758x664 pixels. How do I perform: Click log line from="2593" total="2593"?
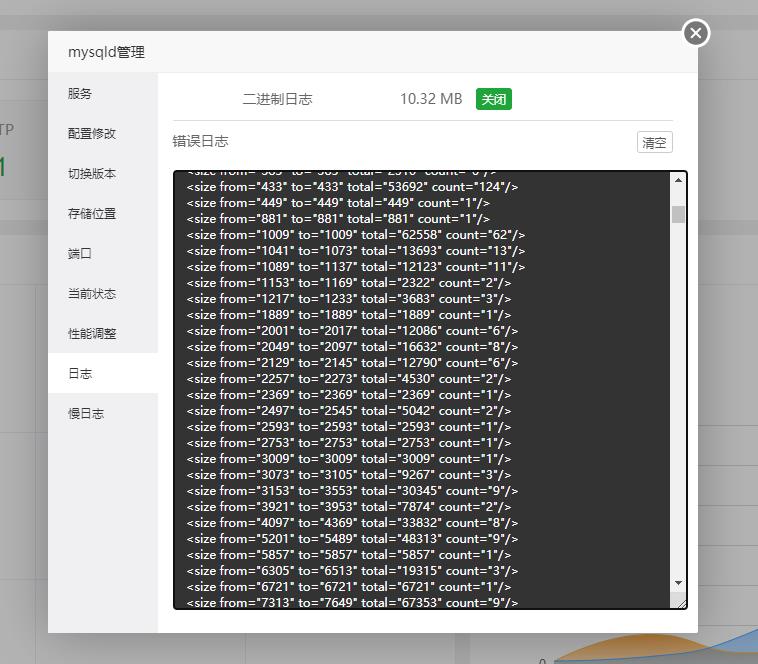349,427
